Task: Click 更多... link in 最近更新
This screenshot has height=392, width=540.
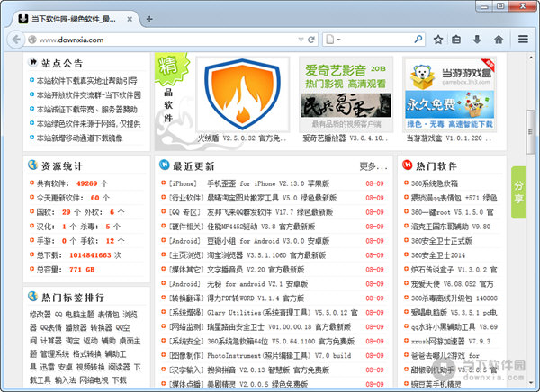Action: tap(373, 166)
